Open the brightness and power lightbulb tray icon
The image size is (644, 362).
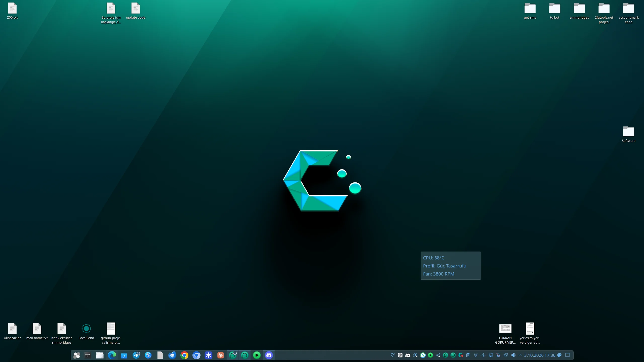(x=506, y=355)
